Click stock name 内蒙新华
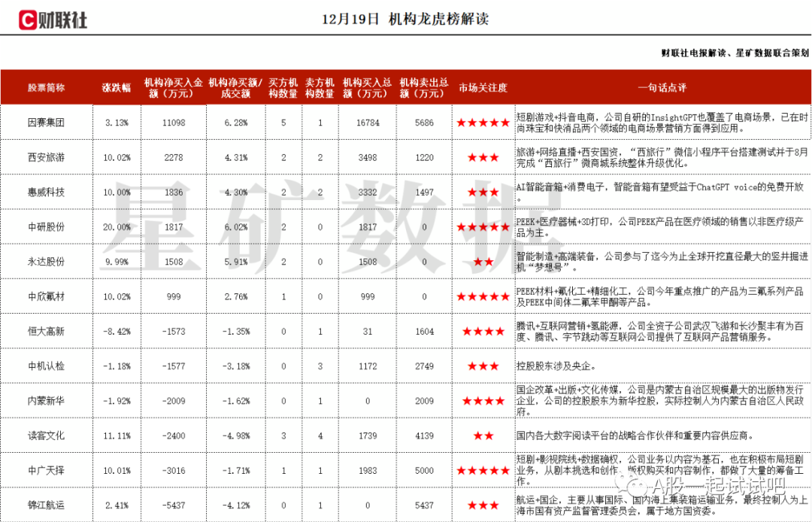Screen dimensions: 812x522 (46, 401)
